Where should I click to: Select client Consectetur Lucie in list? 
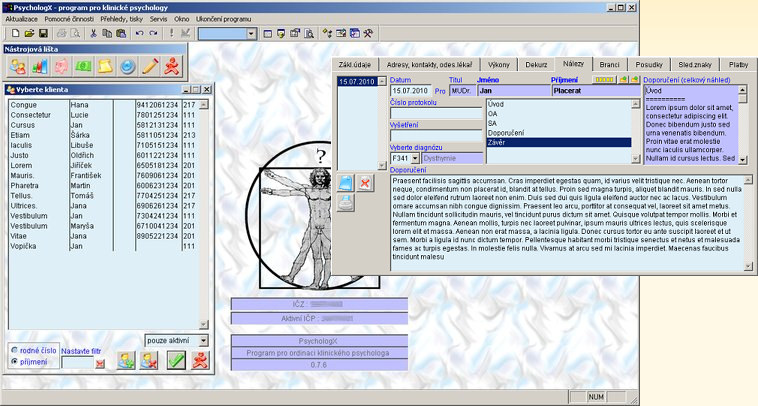104,115
